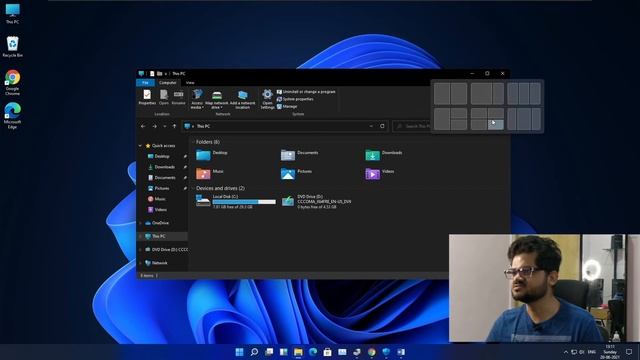Select Pictures in the navigation pane
Viewport: 640px width, 360px height.
coord(162,188)
